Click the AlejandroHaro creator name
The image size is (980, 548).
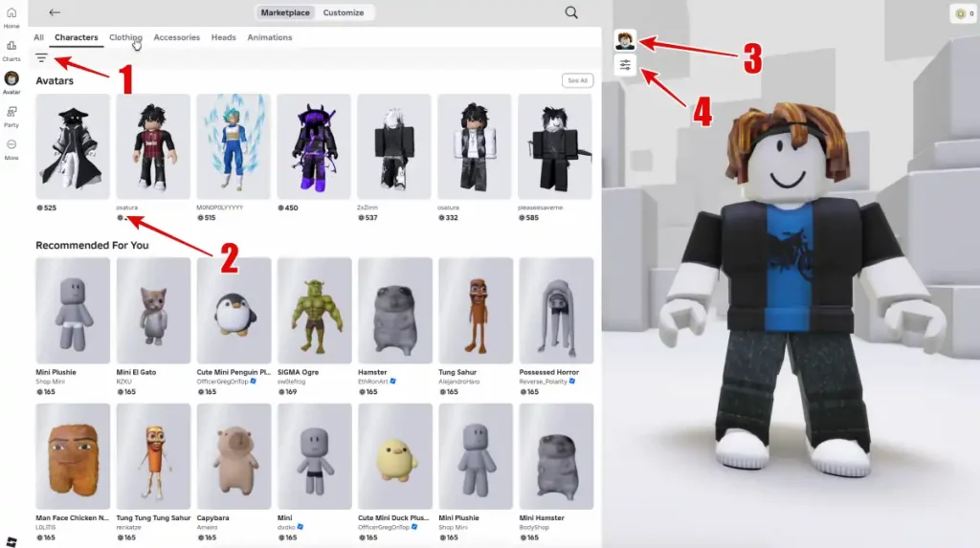click(458, 382)
